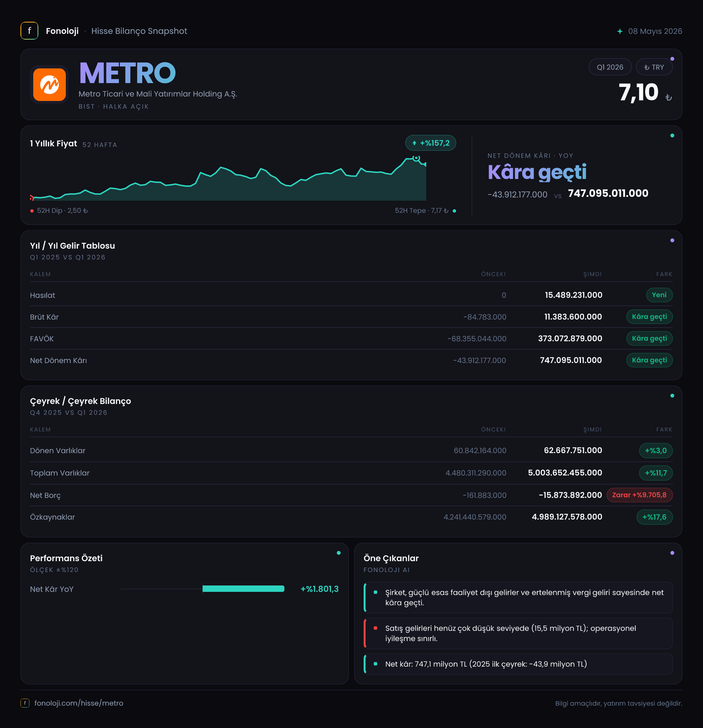Click the Net kâr: 747,1 milyon TL highlight
Viewport: 703px width, 728px height.
[518, 664]
